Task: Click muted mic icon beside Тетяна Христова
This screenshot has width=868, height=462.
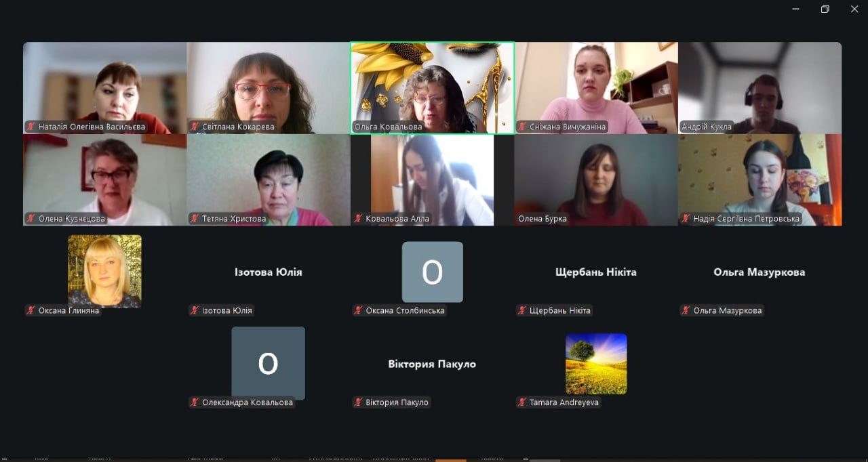Action: pyautogui.click(x=195, y=219)
